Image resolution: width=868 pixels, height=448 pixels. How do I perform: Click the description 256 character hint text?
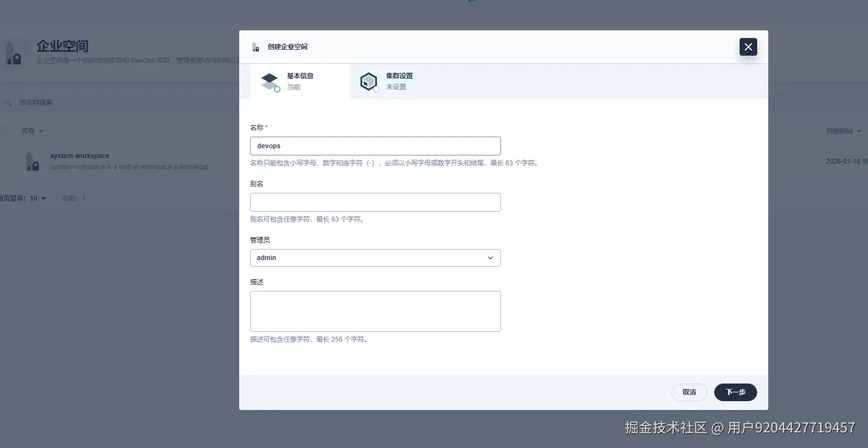309,339
